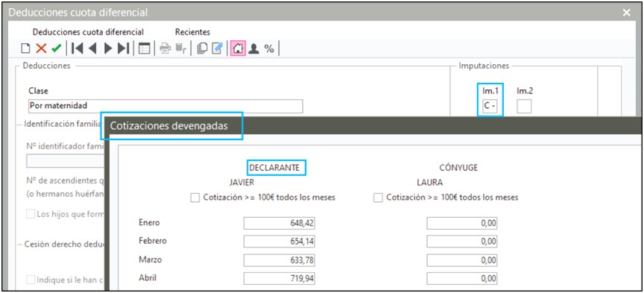This screenshot has width=644, height=293.
Task: Click the person silhouette icon
Action: [x=254, y=48]
